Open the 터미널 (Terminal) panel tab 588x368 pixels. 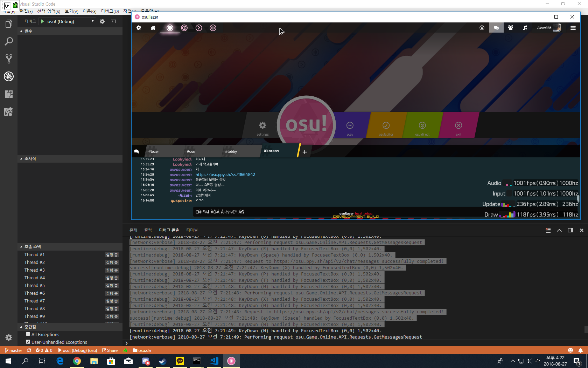[x=192, y=230]
